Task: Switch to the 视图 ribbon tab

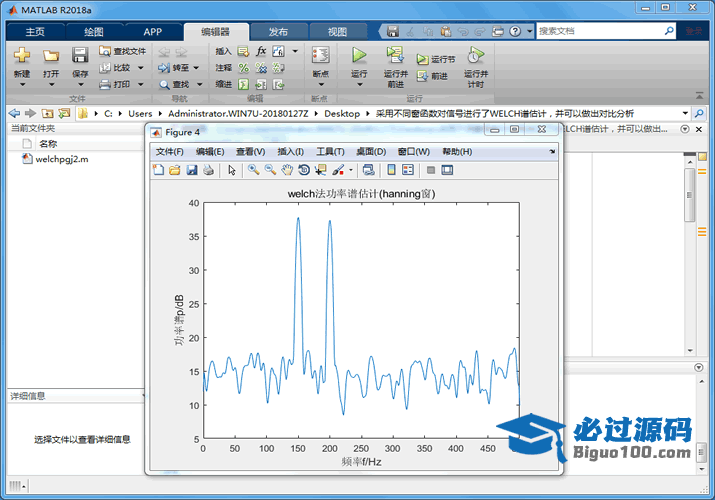Action: [x=337, y=32]
